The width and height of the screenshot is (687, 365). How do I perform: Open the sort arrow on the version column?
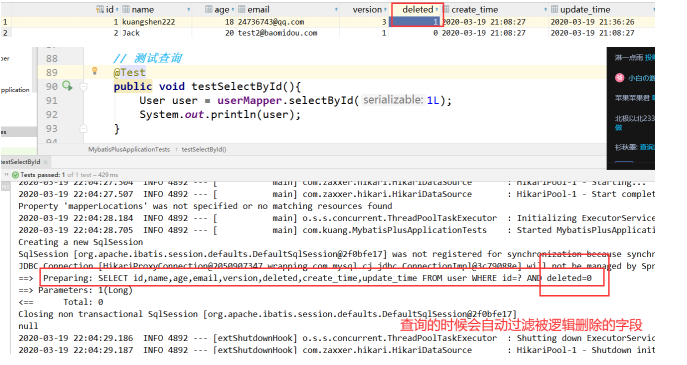386,10
